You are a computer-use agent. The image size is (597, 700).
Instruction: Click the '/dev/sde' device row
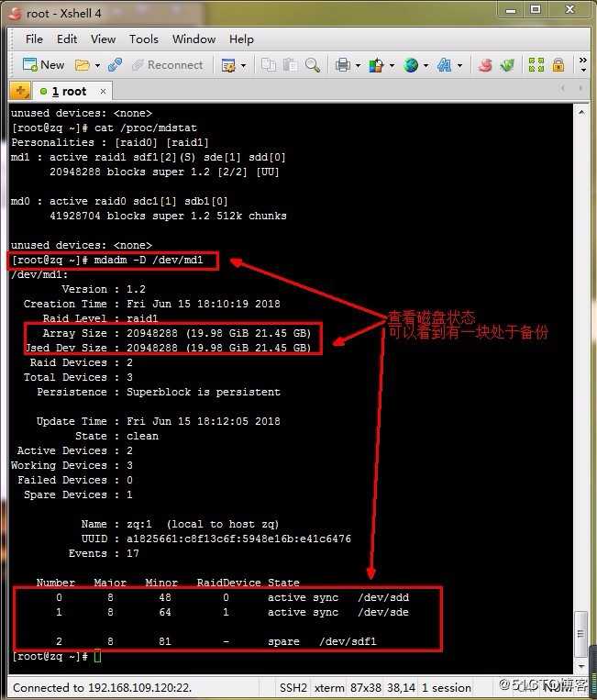(x=232, y=612)
